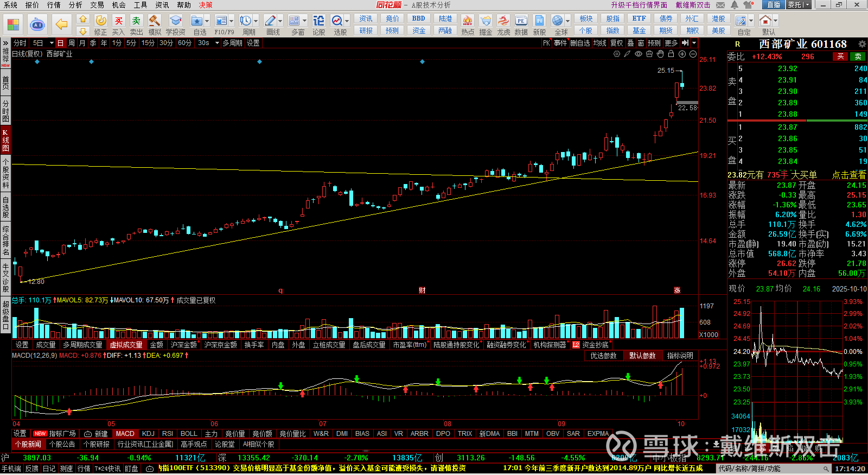868x475 pixels.
Task: Switch to 日 daily K-line period
Action: point(60,43)
